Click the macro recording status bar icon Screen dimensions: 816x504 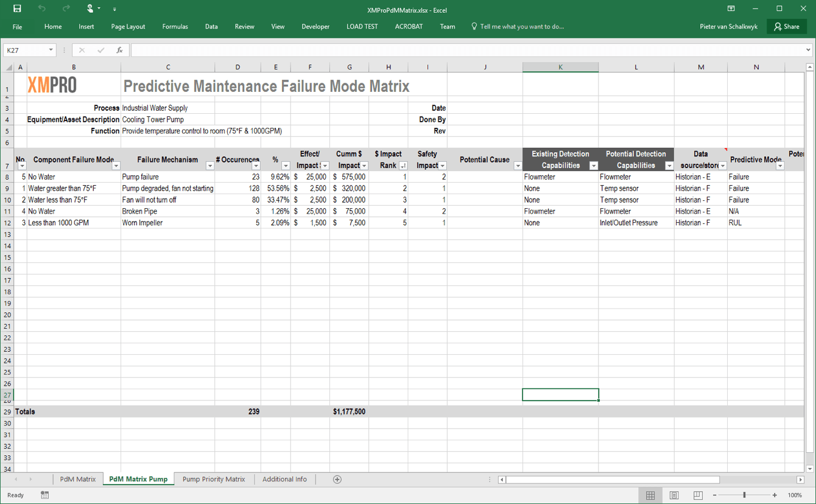pyautogui.click(x=44, y=495)
